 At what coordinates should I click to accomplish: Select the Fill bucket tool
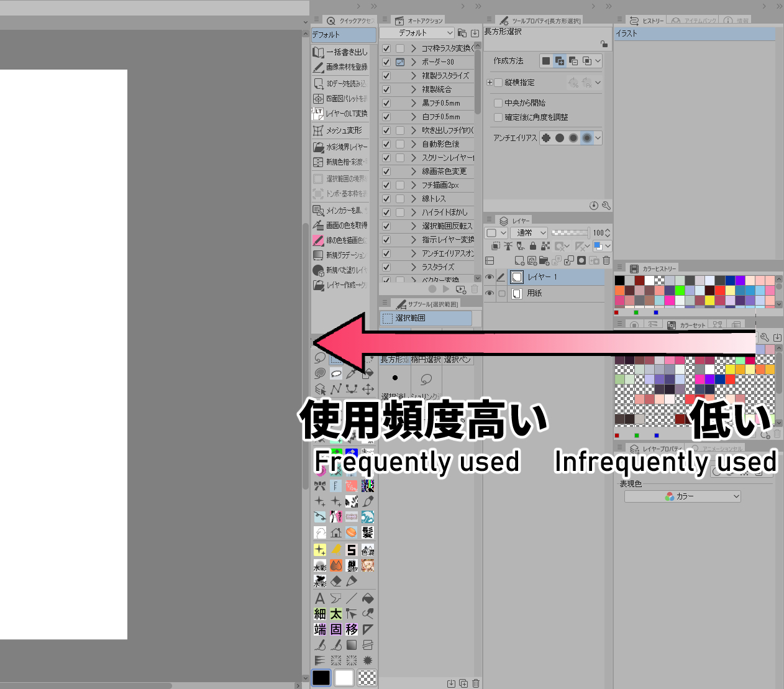(368, 598)
